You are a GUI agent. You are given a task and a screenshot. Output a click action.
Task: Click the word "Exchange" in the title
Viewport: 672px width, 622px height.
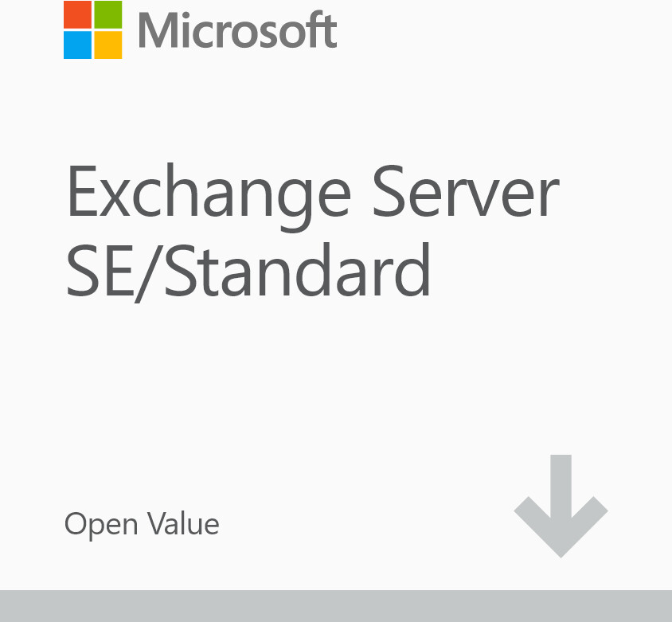208,194
